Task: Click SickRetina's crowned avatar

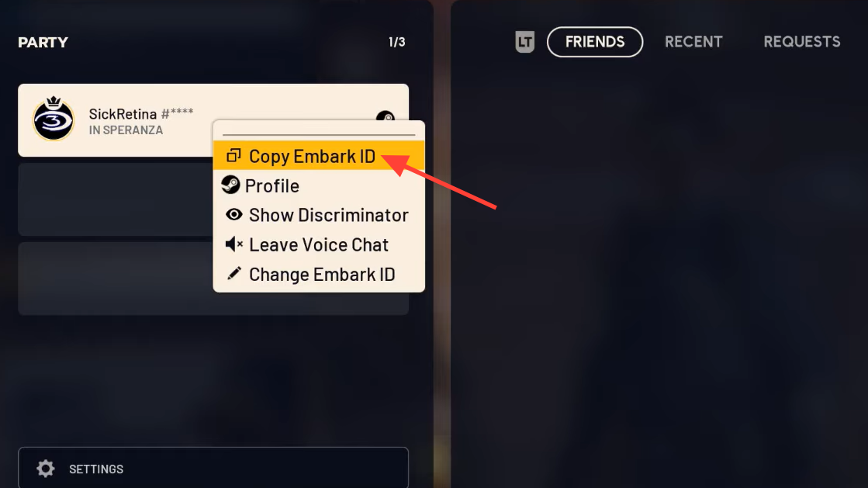Action: point(54,119)
